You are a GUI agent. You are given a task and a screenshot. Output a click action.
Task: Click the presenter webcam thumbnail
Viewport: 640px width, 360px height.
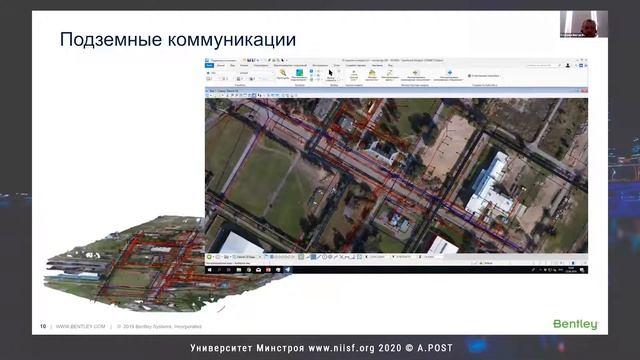[584, 24]
